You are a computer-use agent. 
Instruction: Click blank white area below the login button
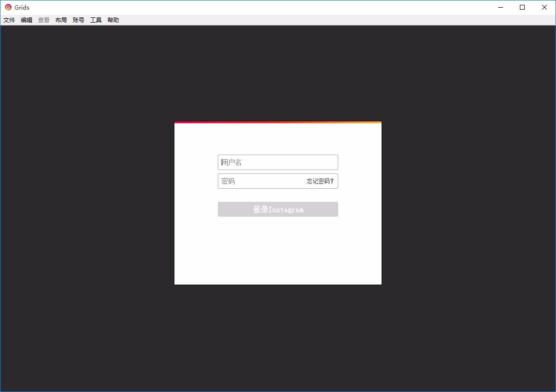click(278, 252)
